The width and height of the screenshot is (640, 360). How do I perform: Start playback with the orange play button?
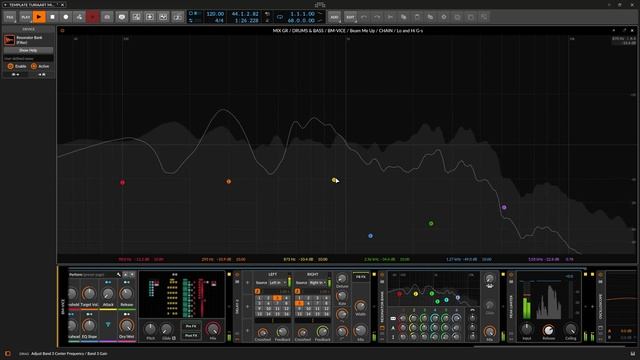[x=39, y=17]
